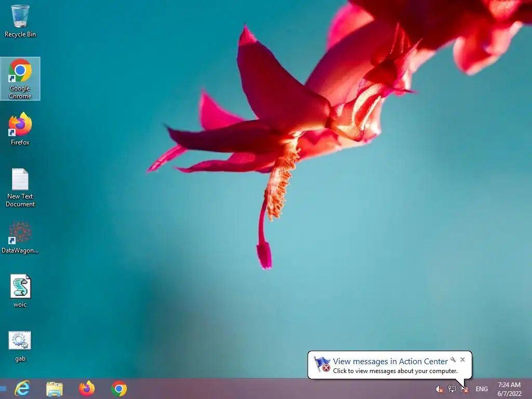
Task: Select the DataWagon desktop shortcut
Action: 20,237
